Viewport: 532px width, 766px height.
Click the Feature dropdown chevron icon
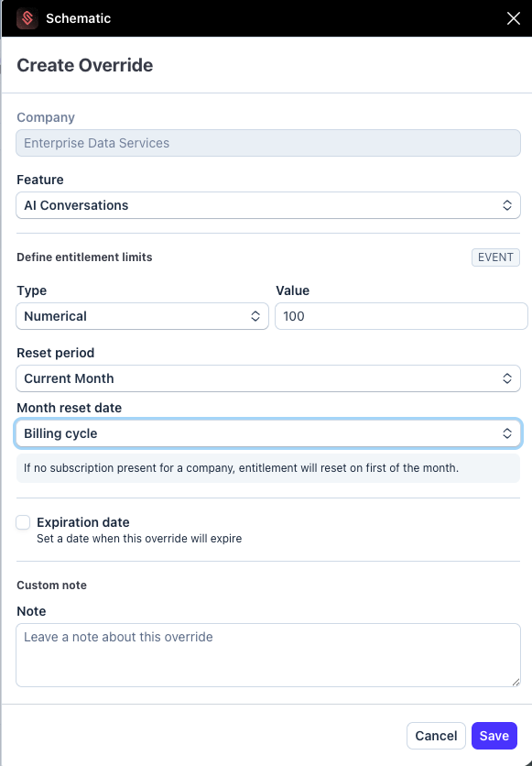tap(506, 205)
